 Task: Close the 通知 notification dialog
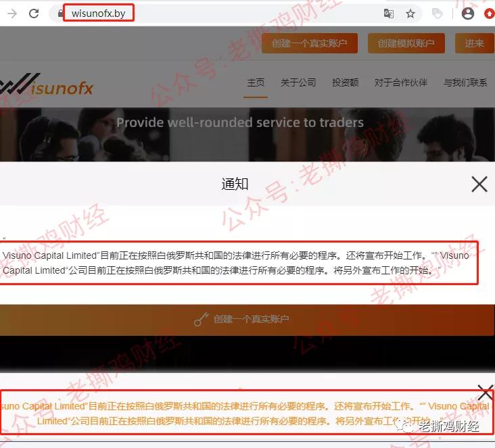tap(479, 184)
